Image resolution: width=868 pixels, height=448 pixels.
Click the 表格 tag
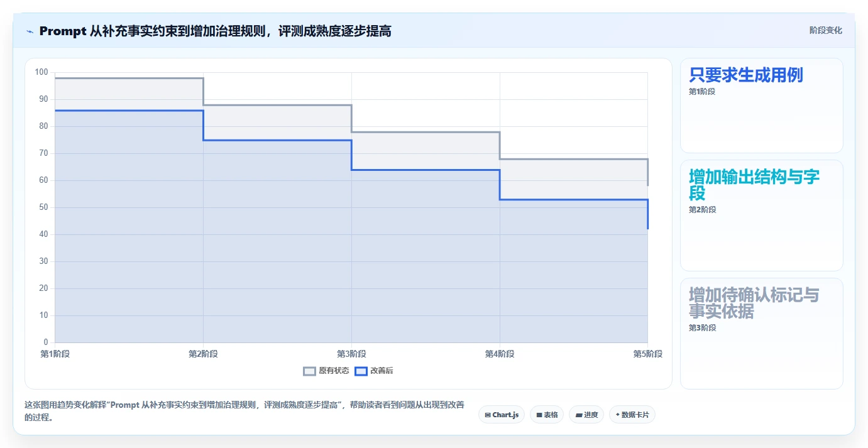pyautogui.click(x=547, y=415)
